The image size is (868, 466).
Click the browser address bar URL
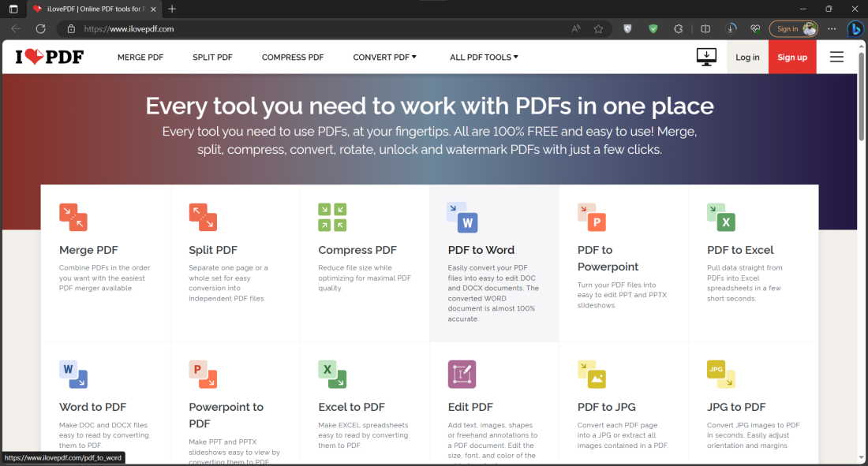(129, 28)
